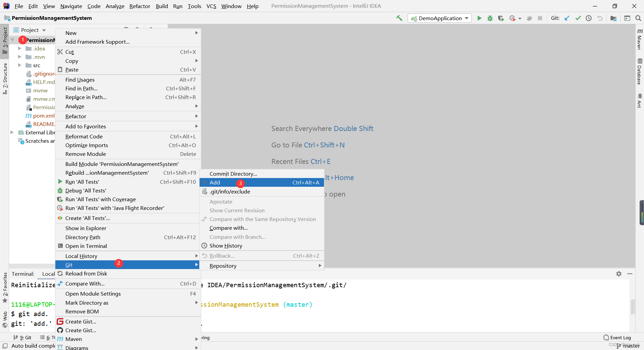This screenshot has width=644, height=350.
Task: Hide the Terminal panel with the minus icon
Action: [630, 274]
